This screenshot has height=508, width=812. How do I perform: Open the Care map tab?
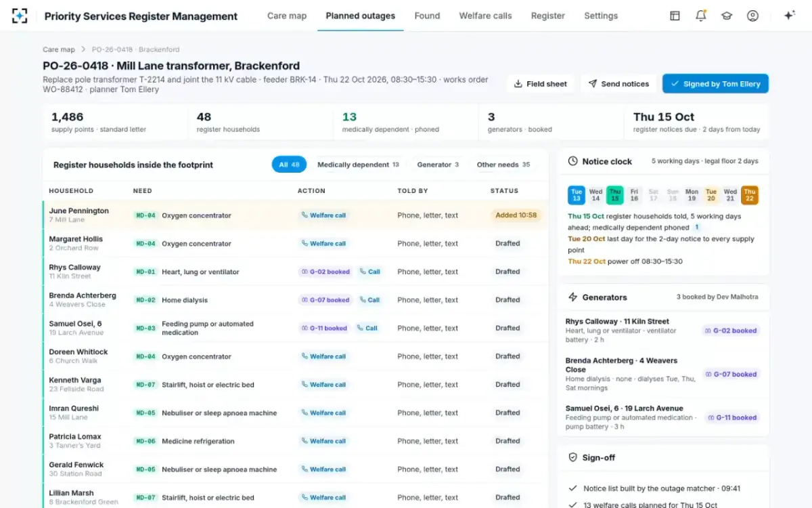(x=287, y=16)
